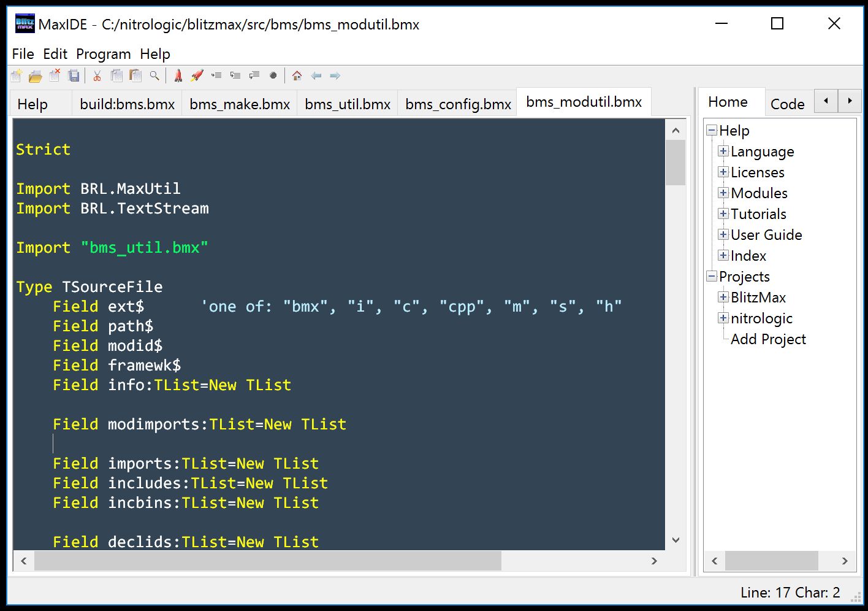Collapse the Projects tree branch
The image size is (868, 611).
pyautogui.click(x=712, y=276)
